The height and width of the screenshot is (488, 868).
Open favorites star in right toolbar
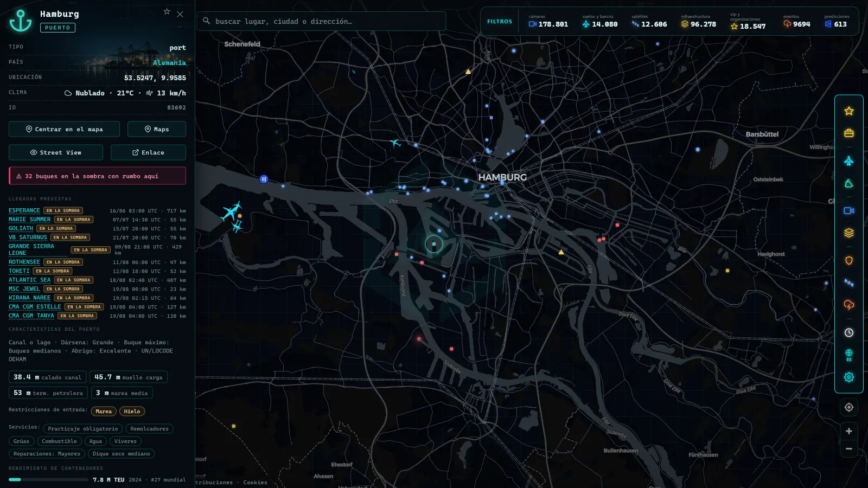click(x=849, y=111)
